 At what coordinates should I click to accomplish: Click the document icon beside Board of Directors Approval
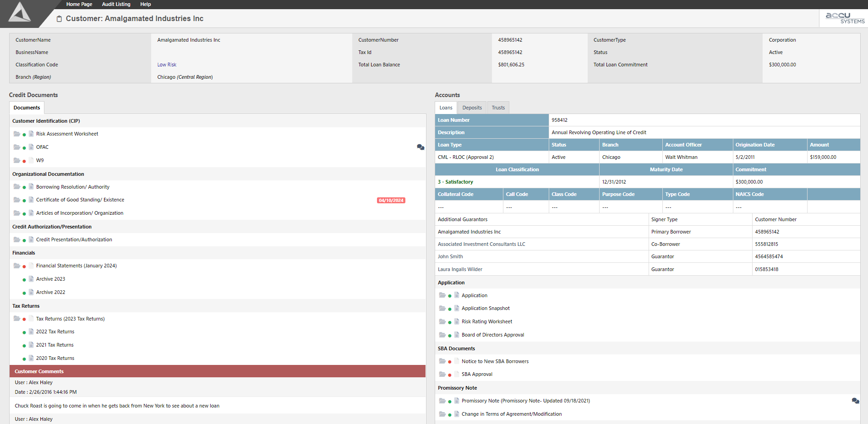(457, 335)
